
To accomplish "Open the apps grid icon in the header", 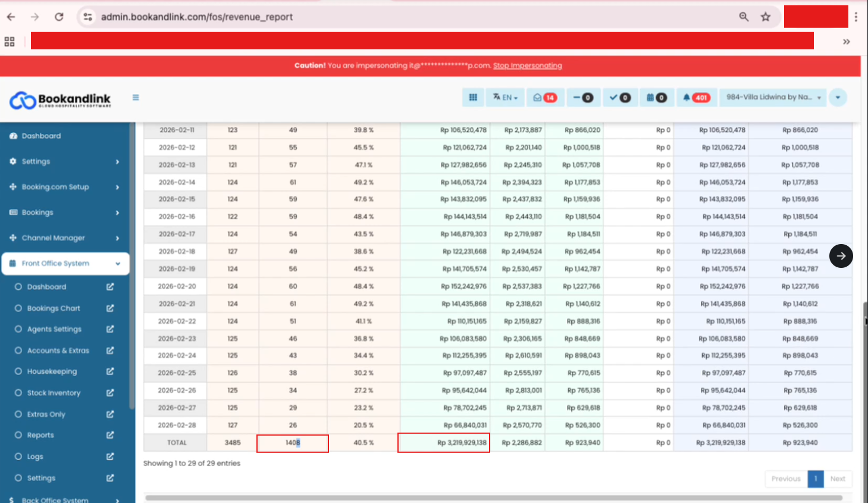I will click(x=473, y=97).
